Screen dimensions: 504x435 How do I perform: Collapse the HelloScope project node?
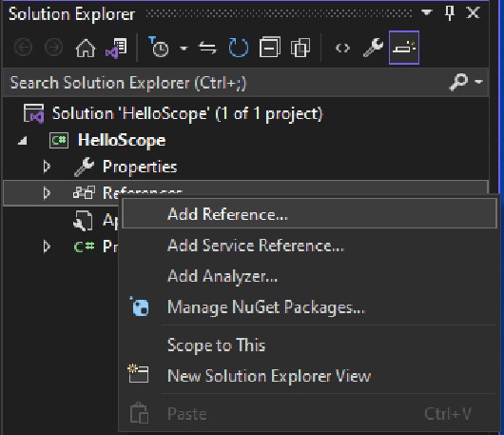click(23, 141)
